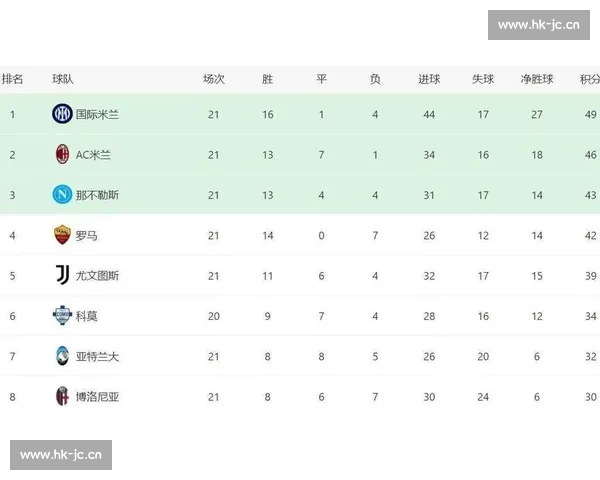Click the 胜 column header
Screen dimensions: 600x480
267,79
